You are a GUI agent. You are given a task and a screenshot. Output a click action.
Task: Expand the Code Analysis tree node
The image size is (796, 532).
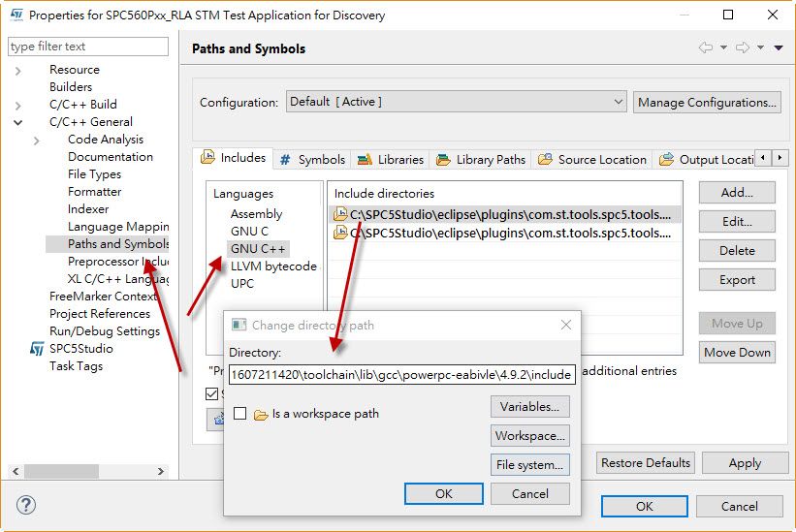tap(36, 141)
